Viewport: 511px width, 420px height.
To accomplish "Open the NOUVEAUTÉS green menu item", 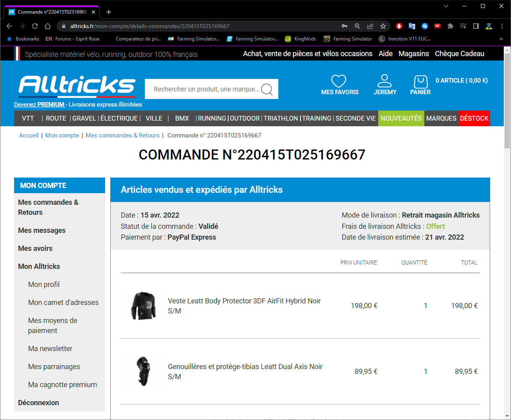I will click(401, 118).
